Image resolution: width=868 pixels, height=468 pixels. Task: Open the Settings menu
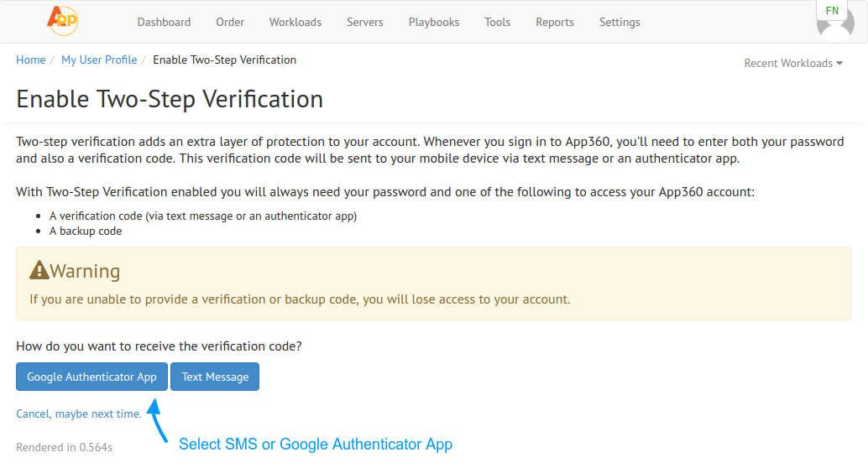pyautogui.click(x=620, y=22)
